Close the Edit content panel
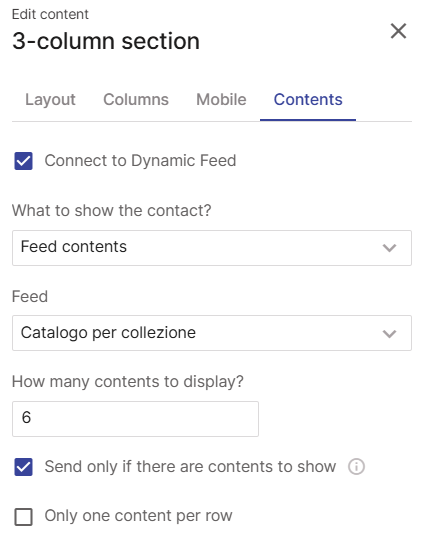434x543 pixels. (x=398, y=31)
